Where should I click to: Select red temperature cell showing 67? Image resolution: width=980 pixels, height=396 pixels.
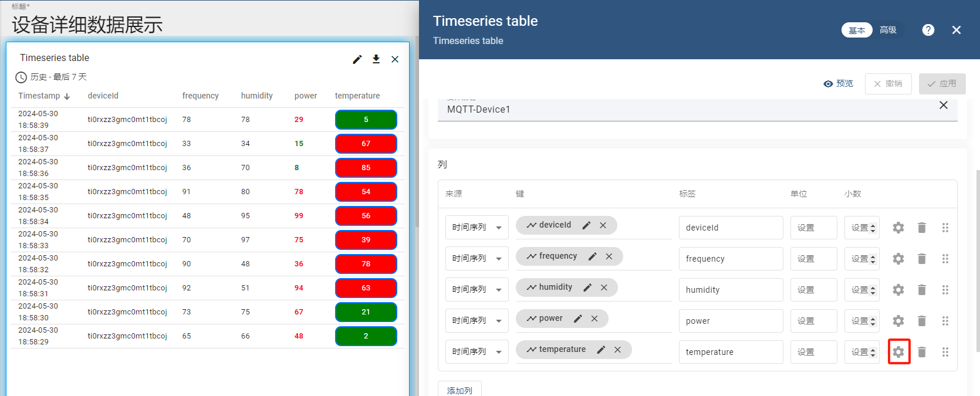tap(366, 144)
